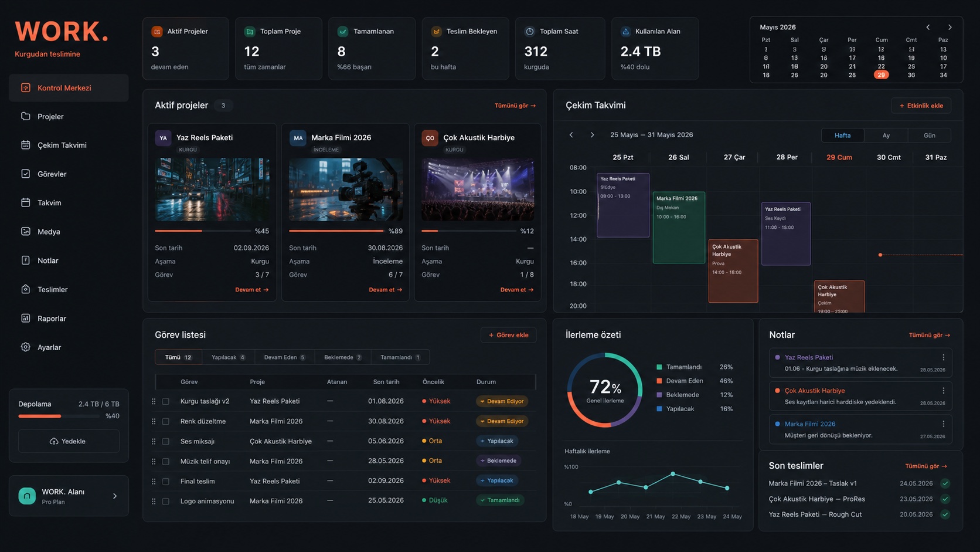Open Çekim Takvimi sidebar icon
Viewport: 980px width, 552px height.
[25, 145]
